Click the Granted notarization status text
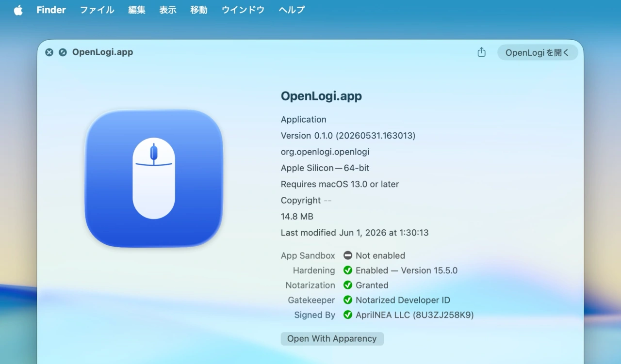The image size is (621, 364). pos(372,285)
